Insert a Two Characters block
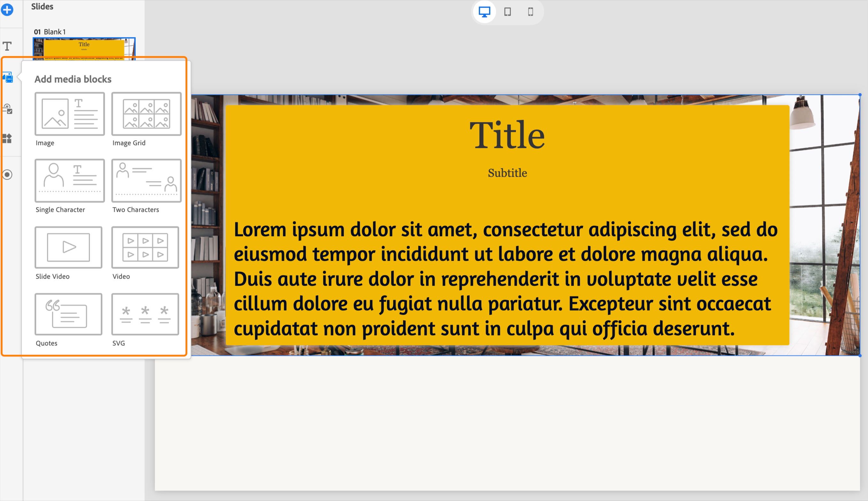The height and width of the screenshot is (501, 868). (146, 181)
